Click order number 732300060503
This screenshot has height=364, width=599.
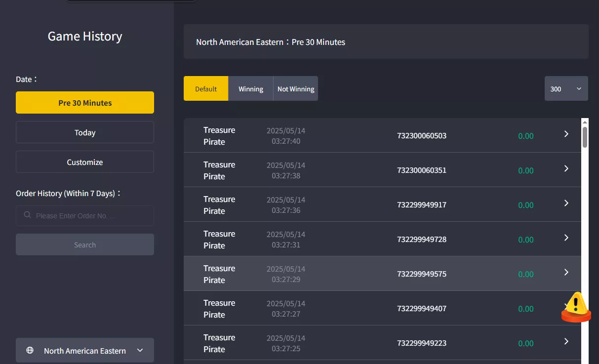click(422, 136)
